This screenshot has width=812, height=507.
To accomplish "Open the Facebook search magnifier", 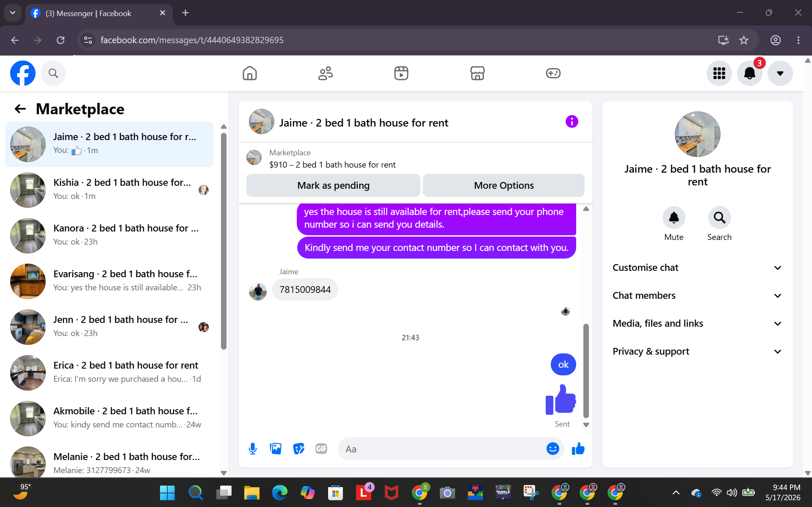I will pyautogui.click(x=53, y=73).
